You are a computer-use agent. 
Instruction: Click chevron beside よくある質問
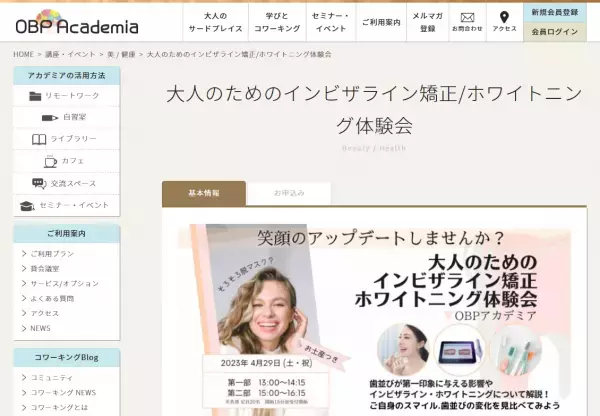click(24, 298)
